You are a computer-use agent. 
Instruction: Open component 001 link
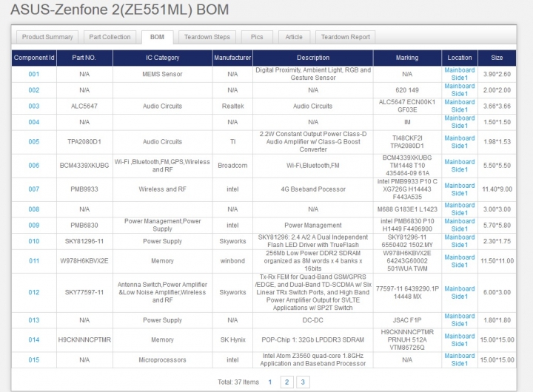click(33, 74)
